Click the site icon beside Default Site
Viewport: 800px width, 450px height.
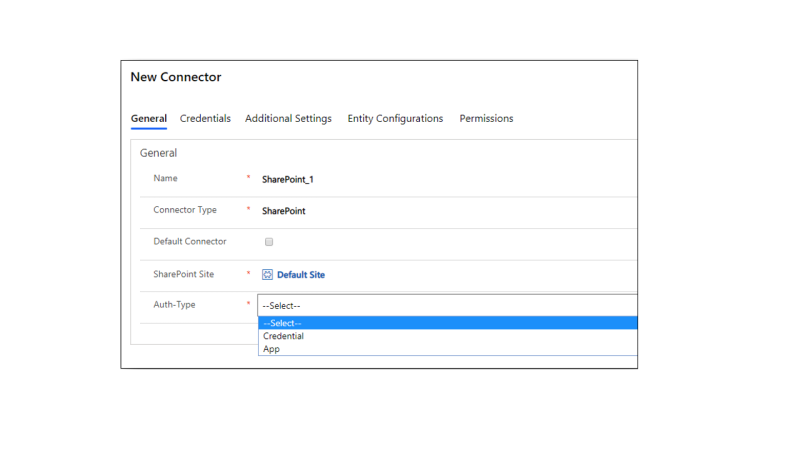click(268, 275)
